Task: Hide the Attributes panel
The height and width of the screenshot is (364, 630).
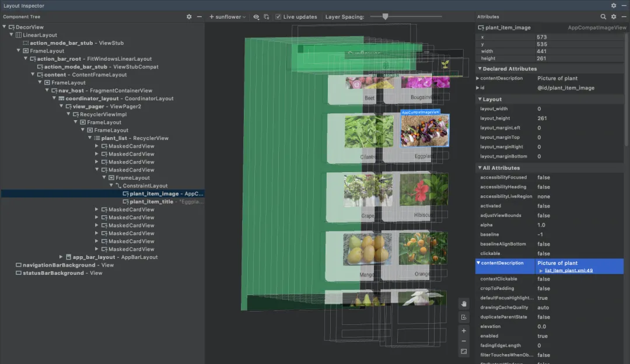Action: point(624,17)
